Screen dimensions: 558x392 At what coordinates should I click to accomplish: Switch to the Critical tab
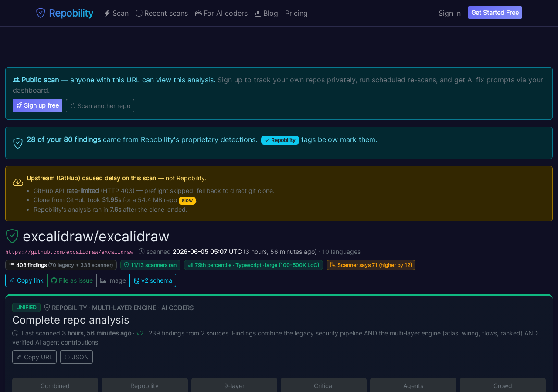[323, 386]
